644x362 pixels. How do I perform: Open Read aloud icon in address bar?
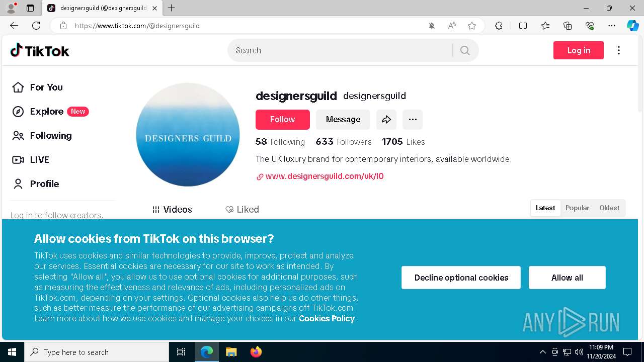pos(452,26)
